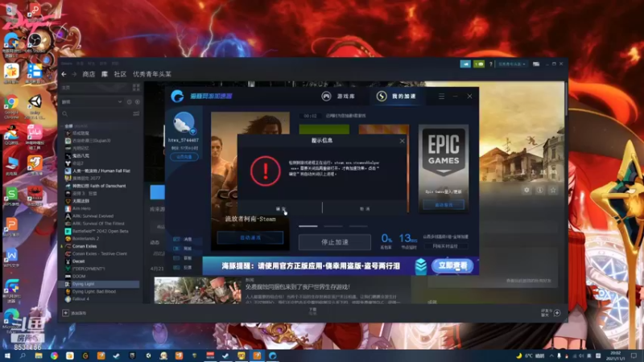This screenshot has height=362, width=644.
Task: Click the Epic Games card
Action: point(444,168)
